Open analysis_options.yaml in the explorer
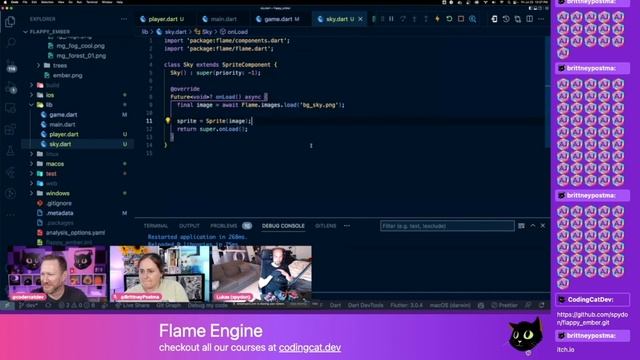 tap(75, 233)
